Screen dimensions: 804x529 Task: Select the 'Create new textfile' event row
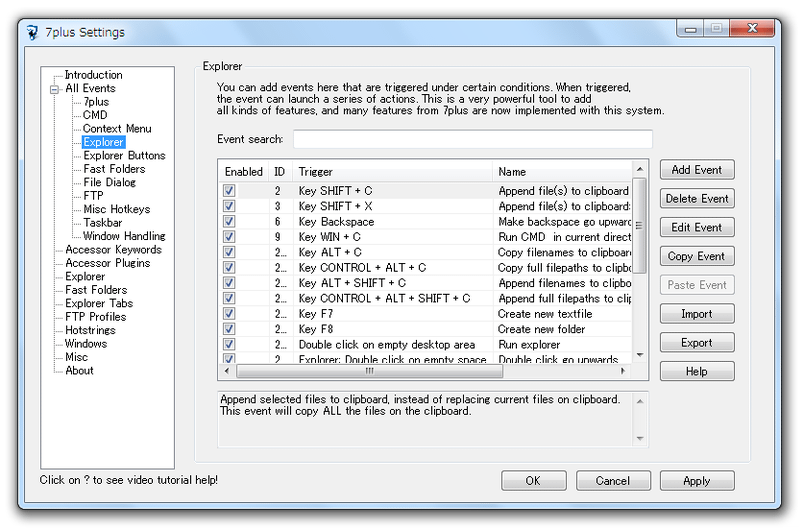click(x=426, y=314)
